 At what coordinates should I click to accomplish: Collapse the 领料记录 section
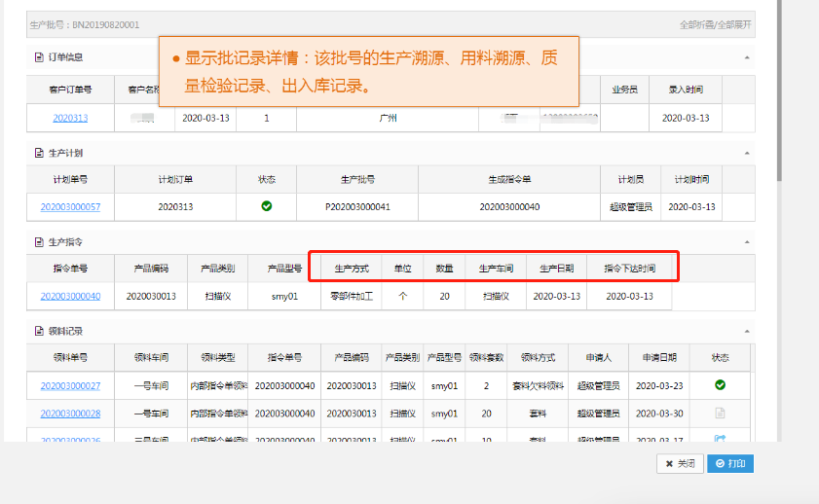(747, 332)
